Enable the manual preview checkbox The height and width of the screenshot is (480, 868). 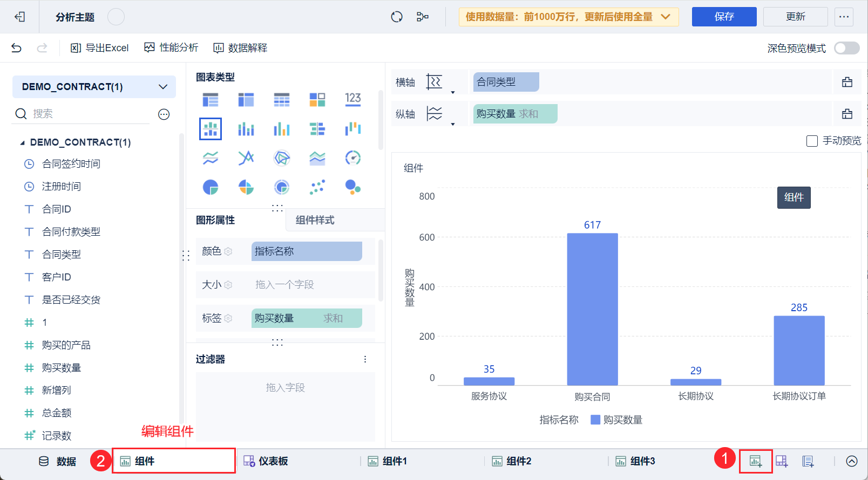coord(812,141)
